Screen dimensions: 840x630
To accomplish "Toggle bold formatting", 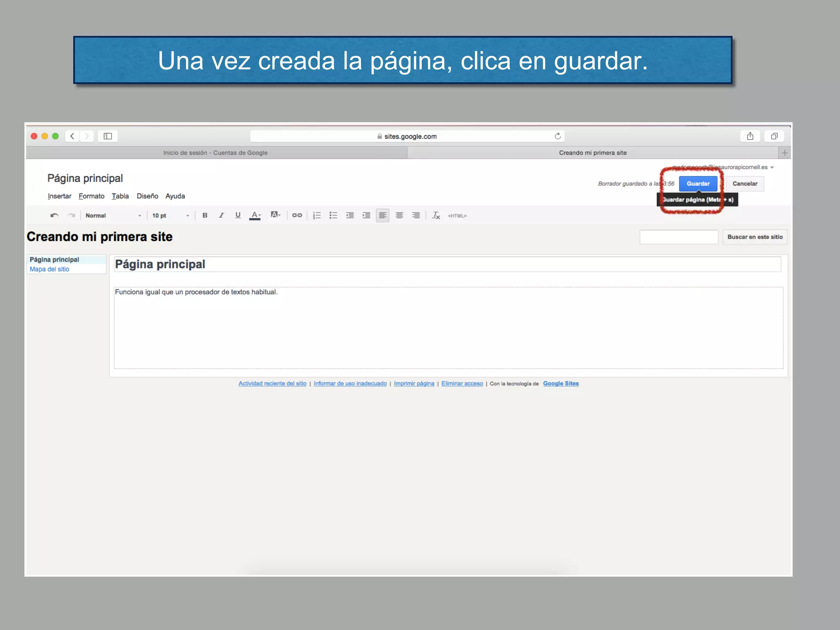I will (x=205, y=215).
